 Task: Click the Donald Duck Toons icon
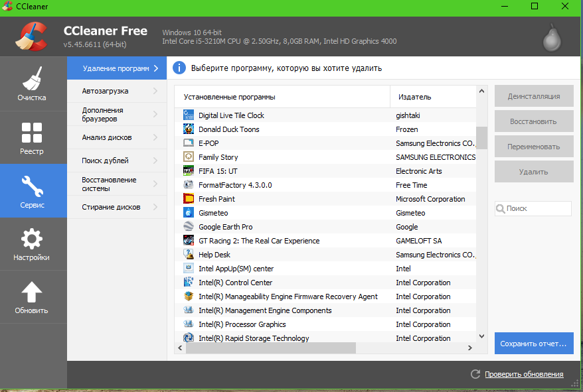(x=189, y=129)
